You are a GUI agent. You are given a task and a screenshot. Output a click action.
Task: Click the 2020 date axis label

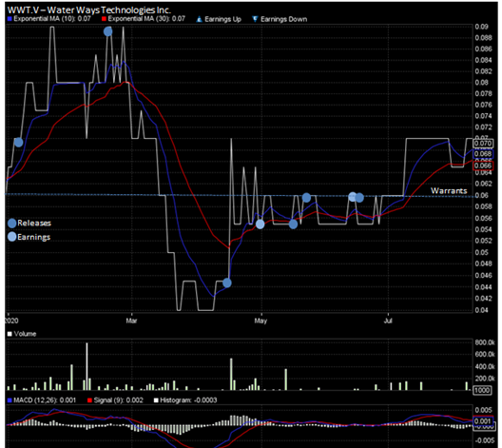click(x=11, y=321)
